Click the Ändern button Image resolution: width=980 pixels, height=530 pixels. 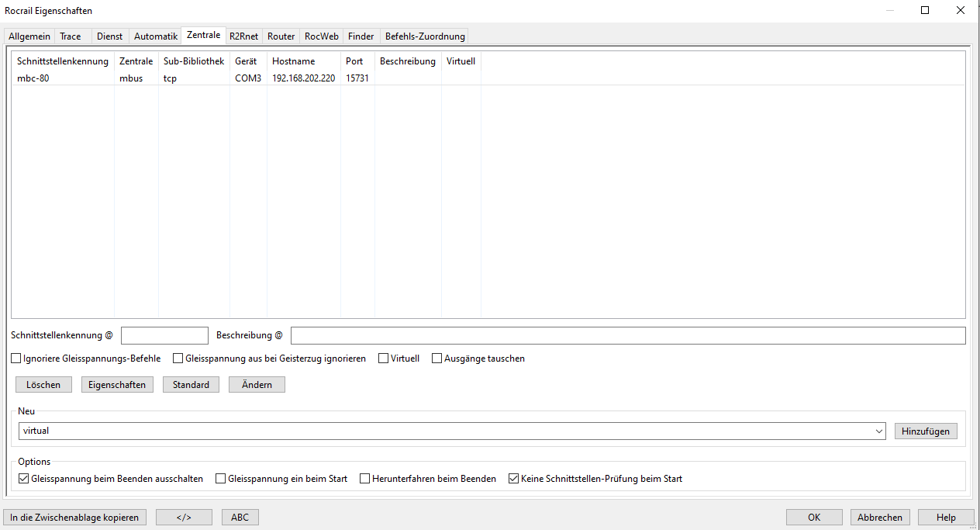[257, 385]
